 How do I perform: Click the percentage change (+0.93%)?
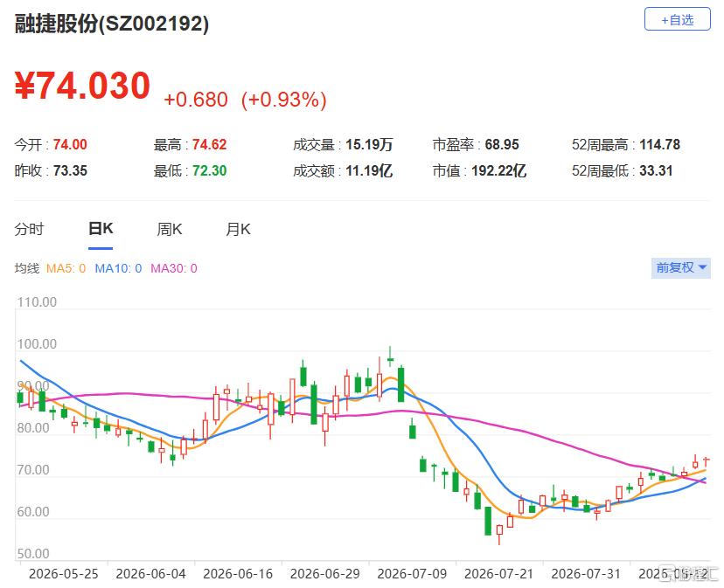(x=284, y=100)
